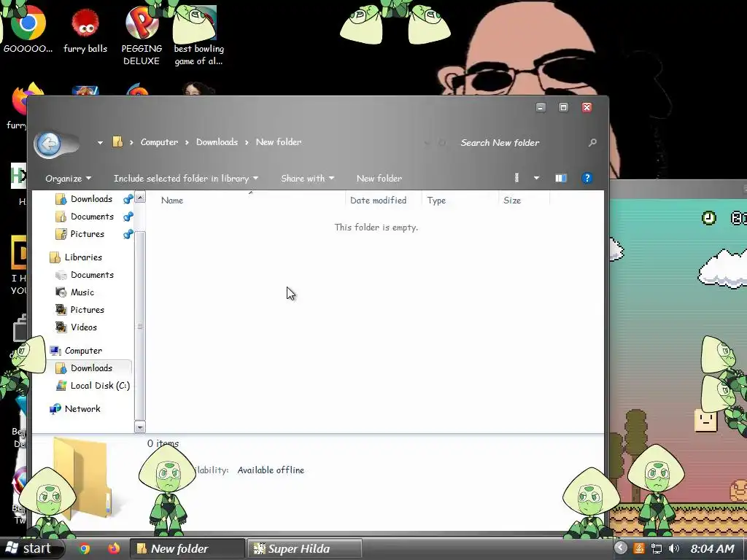Open the recent locations dropdown arrow

coord(100,142)
